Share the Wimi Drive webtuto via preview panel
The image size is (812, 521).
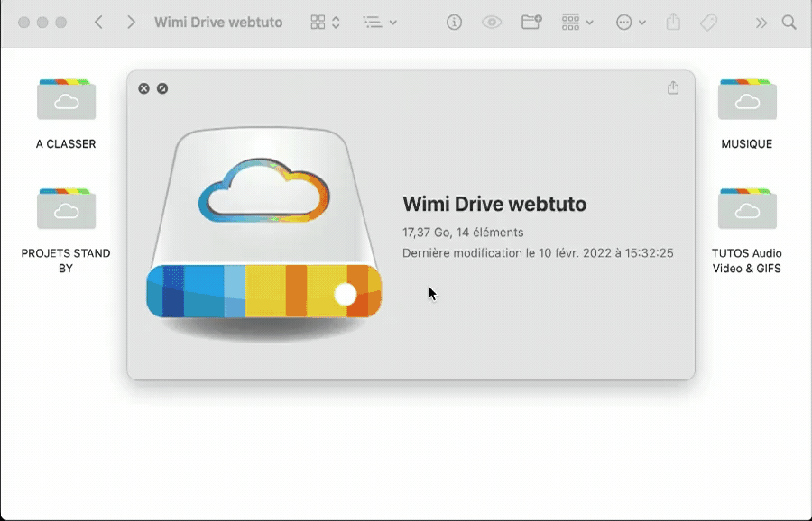tap(673, 88)
